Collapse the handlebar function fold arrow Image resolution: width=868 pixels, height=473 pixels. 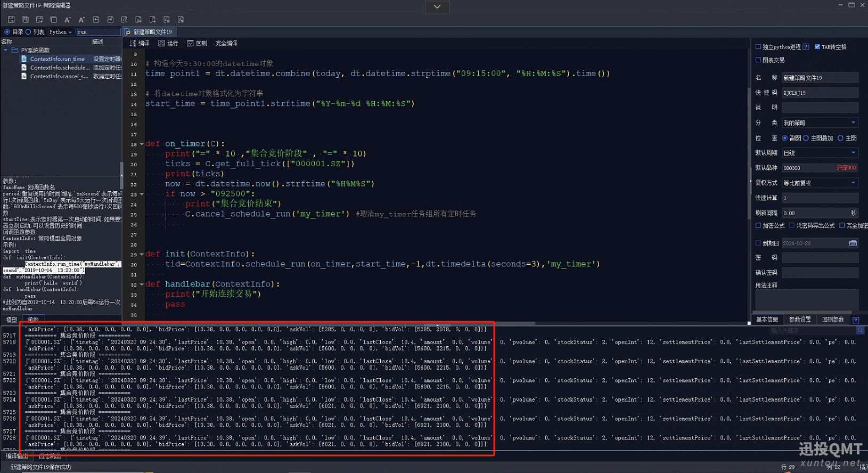[x=142, y=284]
